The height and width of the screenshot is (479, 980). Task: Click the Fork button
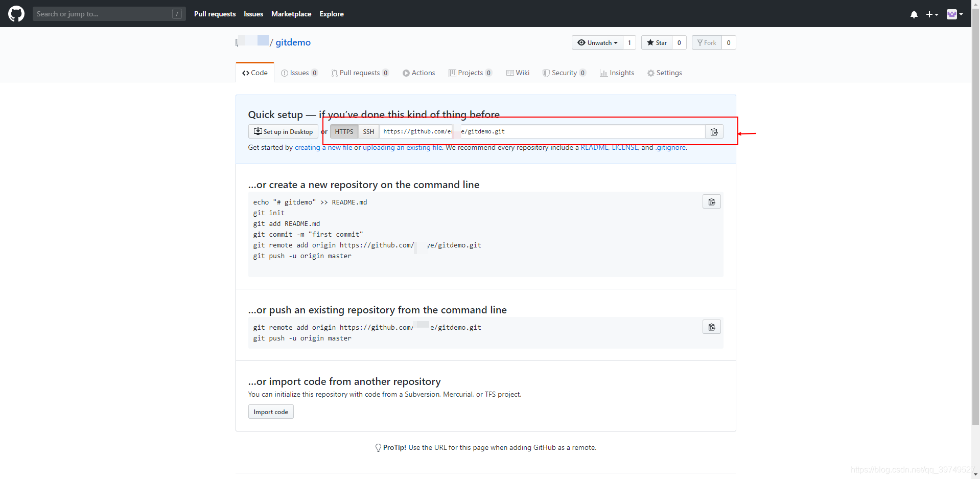coord(707,42)
